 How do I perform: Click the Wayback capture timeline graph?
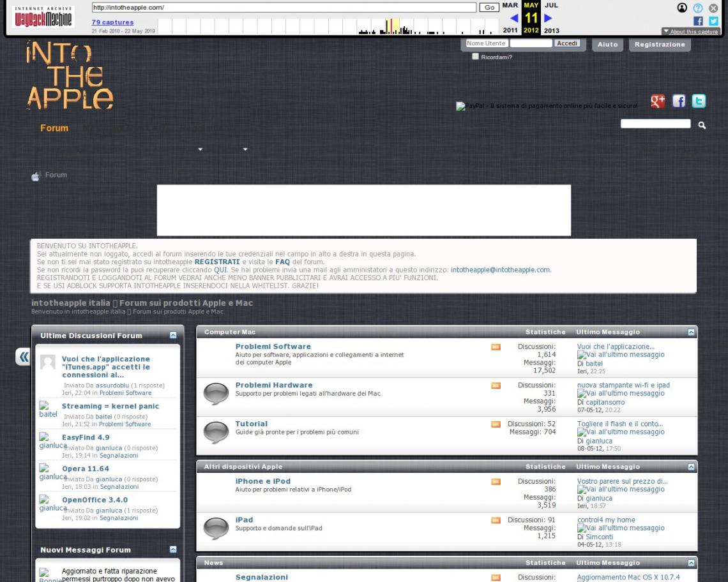(x=328, y=26)
